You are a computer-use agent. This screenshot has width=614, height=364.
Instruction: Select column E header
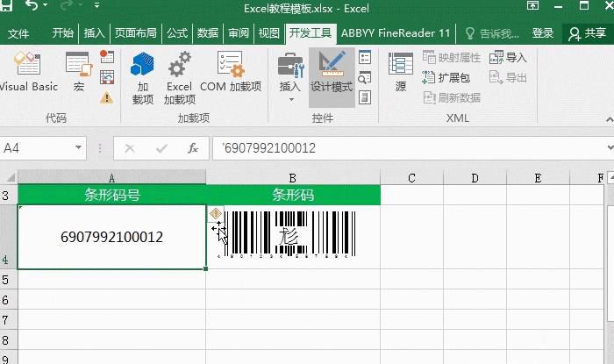pos(538,178)
